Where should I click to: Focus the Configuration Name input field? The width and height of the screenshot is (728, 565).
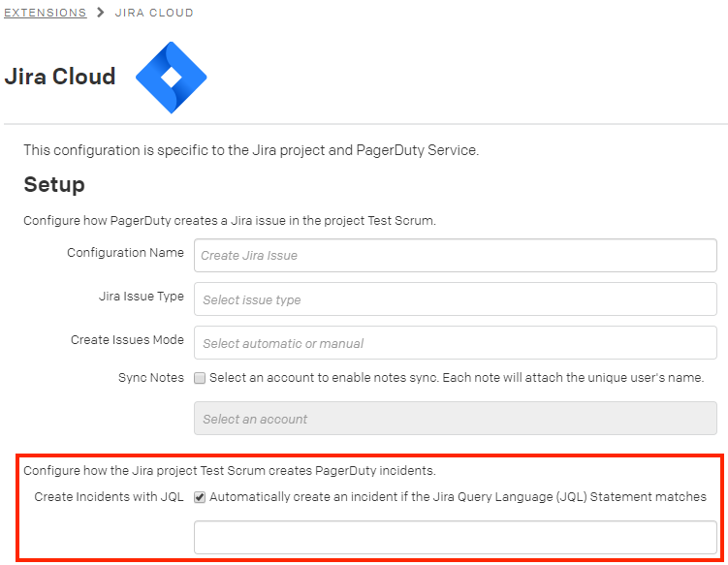pos(456,255)
